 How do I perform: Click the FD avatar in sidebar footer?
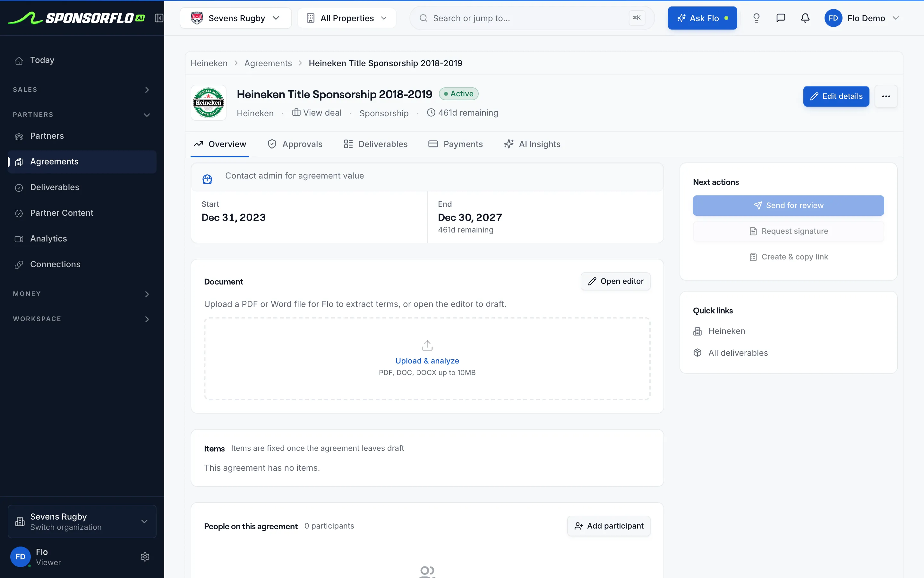coord(20,556)
